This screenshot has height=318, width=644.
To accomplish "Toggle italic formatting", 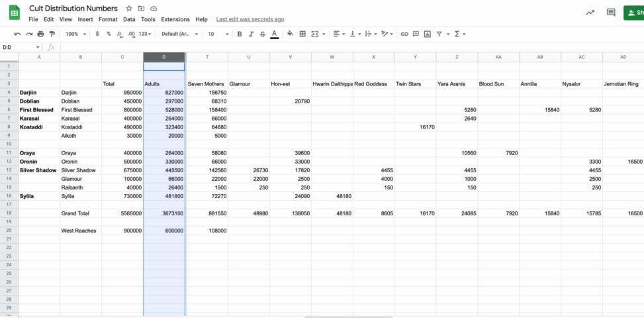I will click(x=252, y=34).
